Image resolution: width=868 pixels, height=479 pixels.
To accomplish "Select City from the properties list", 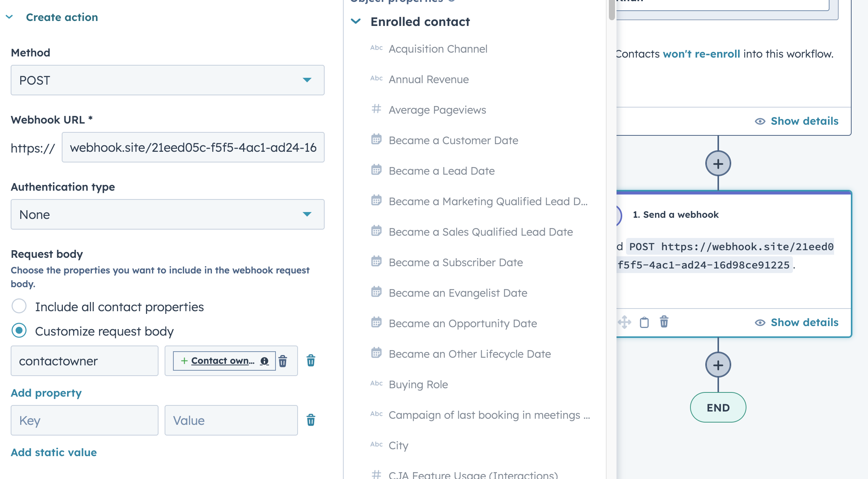I will click(x=398, y=445).
